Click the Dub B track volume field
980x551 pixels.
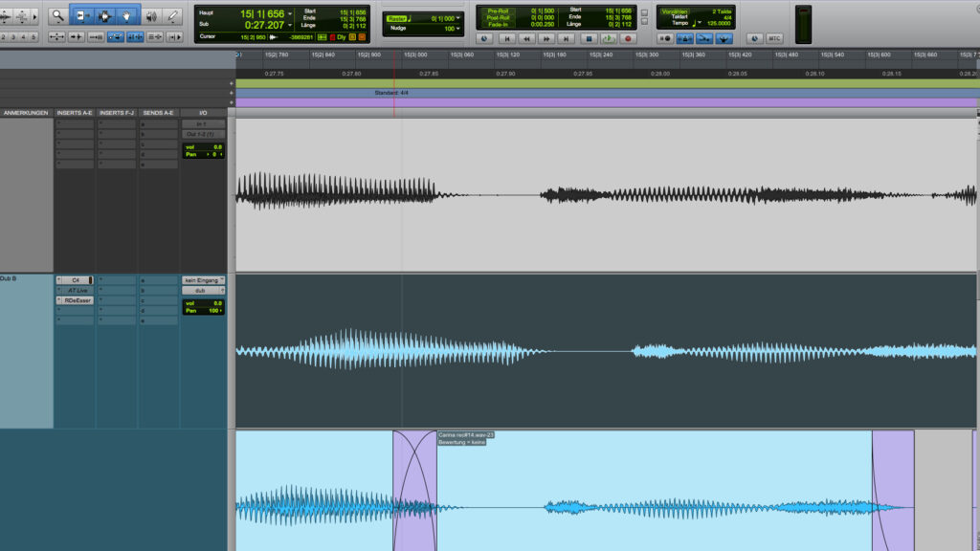click(x=203, y=303)
